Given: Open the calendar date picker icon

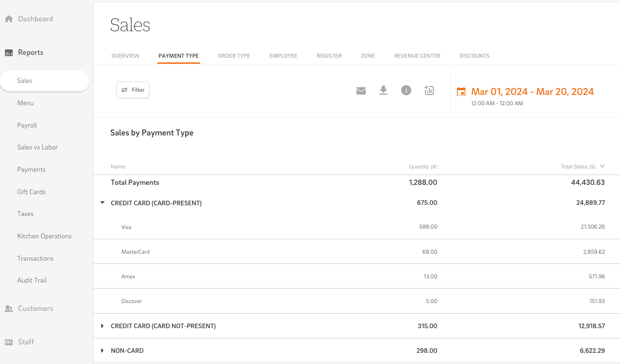Looking at the screenshot, I should coord(461,92).
